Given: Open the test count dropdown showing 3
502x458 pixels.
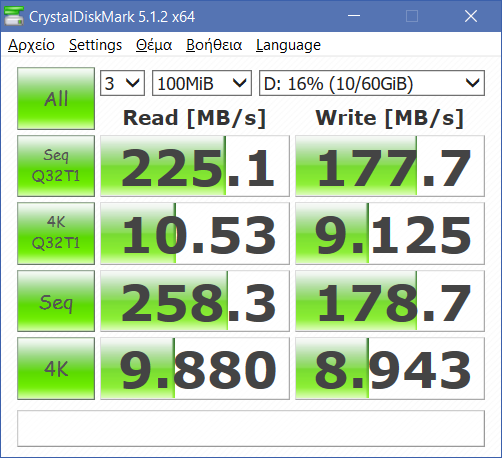Looking at the screenshot, I should [122, 83].
